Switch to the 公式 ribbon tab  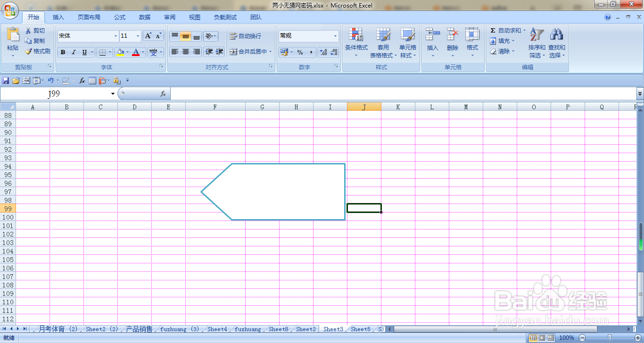tap(120, 17)
